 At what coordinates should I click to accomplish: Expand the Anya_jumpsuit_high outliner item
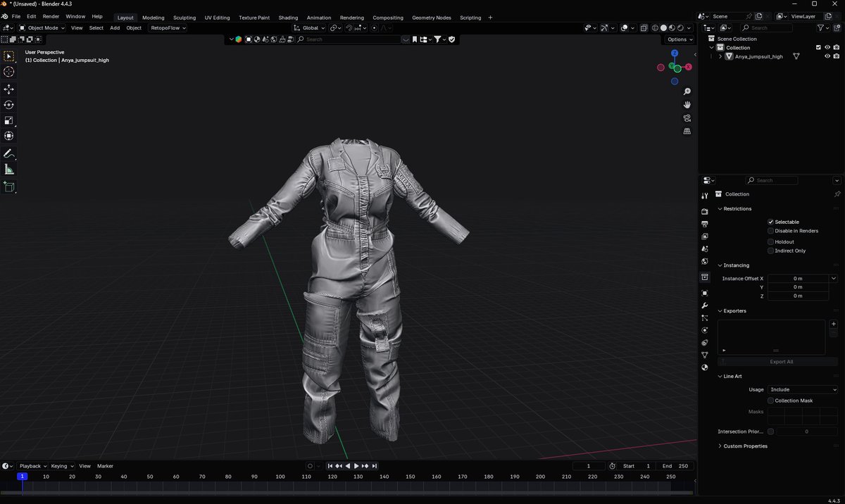720,56
